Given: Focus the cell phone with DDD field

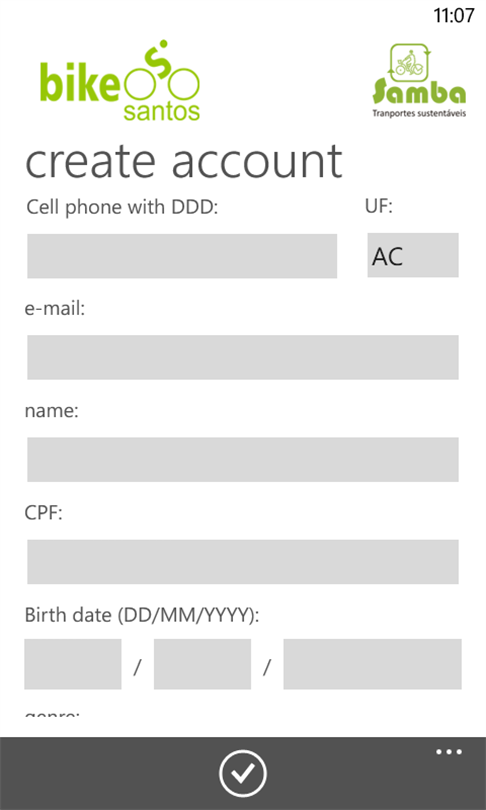Looking at the screenshot, I should pos(182,256).
